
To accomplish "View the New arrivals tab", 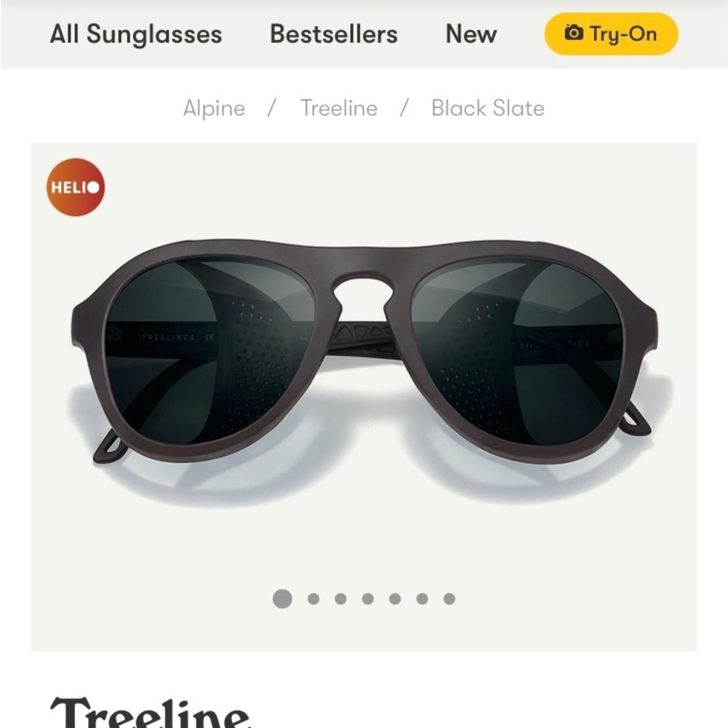I will (x=470, y=34).
